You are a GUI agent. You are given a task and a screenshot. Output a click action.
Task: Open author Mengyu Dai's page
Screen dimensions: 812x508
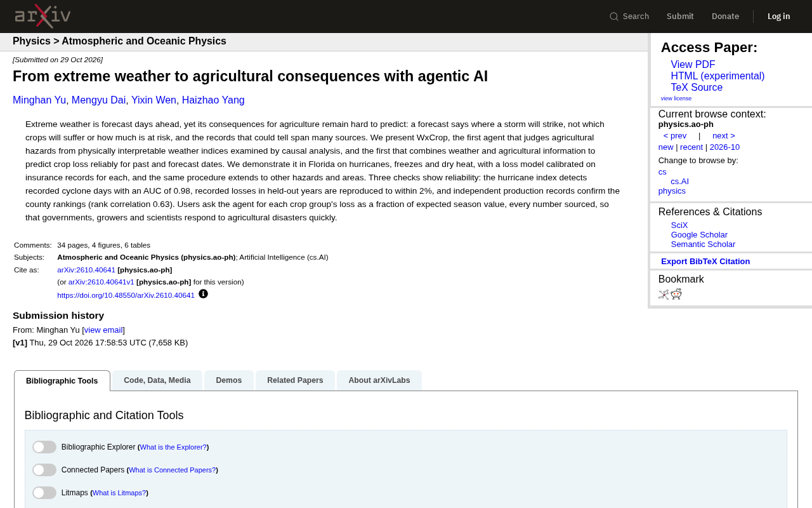[x=98, y=100]
